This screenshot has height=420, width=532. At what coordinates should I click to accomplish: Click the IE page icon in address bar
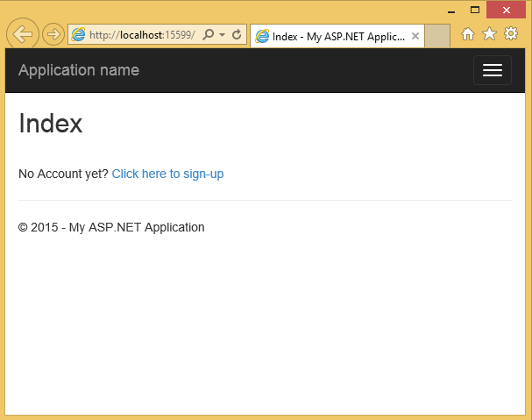click(x=79, y=34)
